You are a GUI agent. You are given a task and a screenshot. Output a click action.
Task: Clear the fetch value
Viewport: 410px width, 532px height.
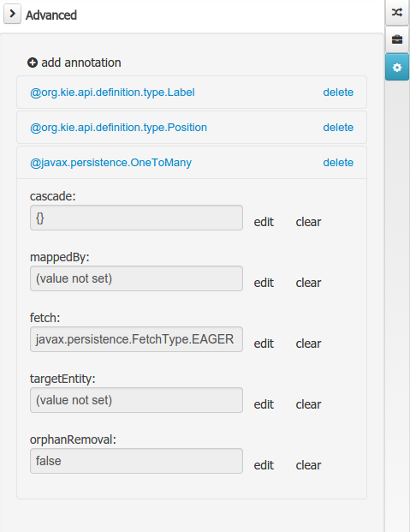(x=308, y=344)
